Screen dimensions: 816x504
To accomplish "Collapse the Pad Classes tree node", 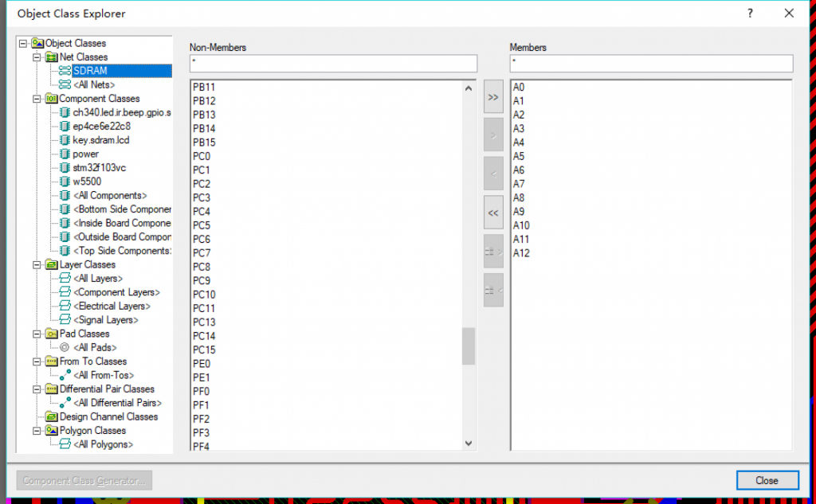I will [36, 334].
